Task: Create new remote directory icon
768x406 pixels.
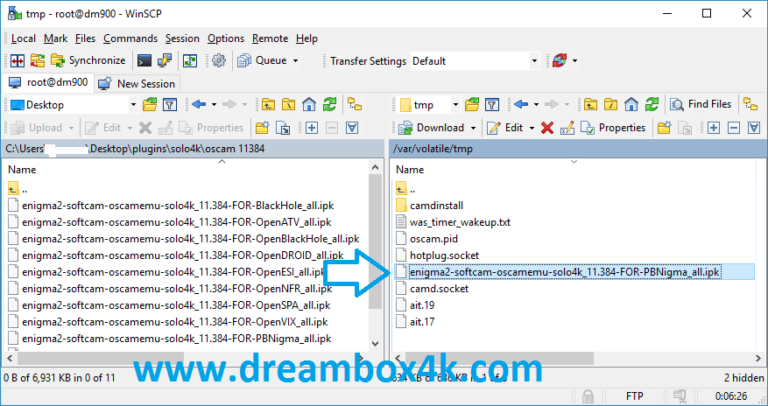Action: pyautogui.click(x=664, y=128)
